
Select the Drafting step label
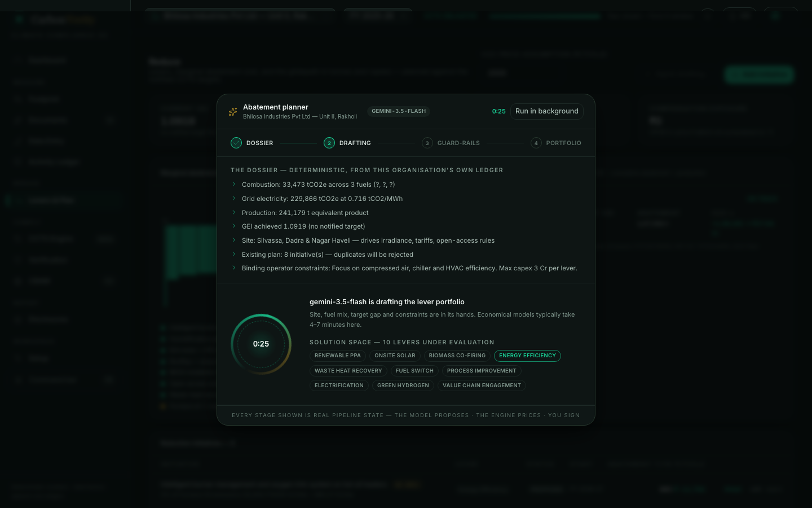coord(355,143)
